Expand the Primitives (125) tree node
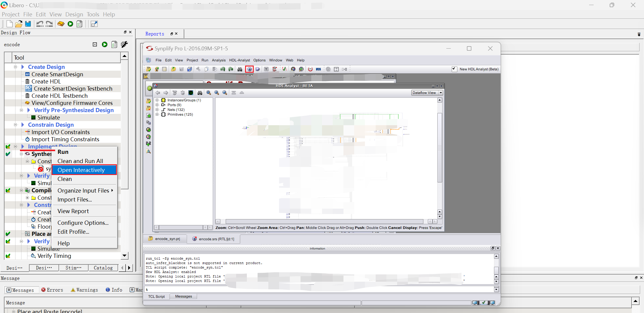This screenshot has height=313, width=644. [157, 114]
